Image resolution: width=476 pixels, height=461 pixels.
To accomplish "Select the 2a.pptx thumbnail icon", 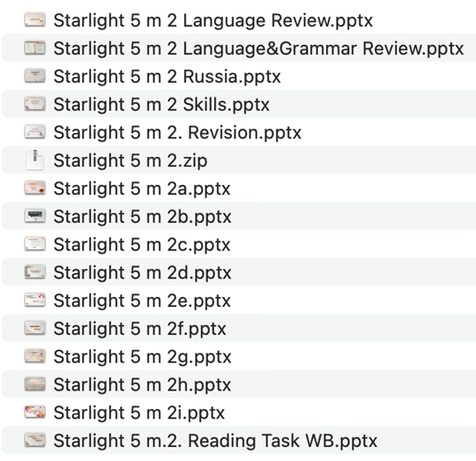I will pyautogui.click(x=35, y=188).
